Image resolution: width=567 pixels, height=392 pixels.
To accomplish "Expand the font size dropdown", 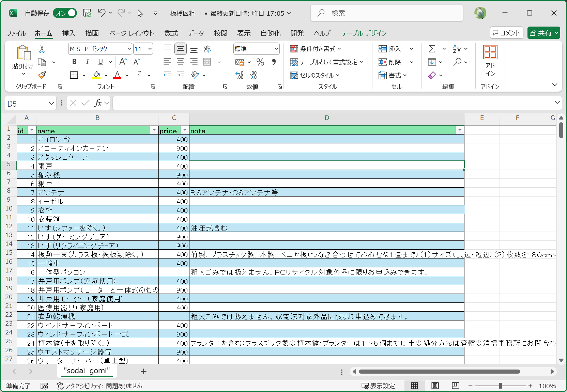I will click(x=150, y=49).
